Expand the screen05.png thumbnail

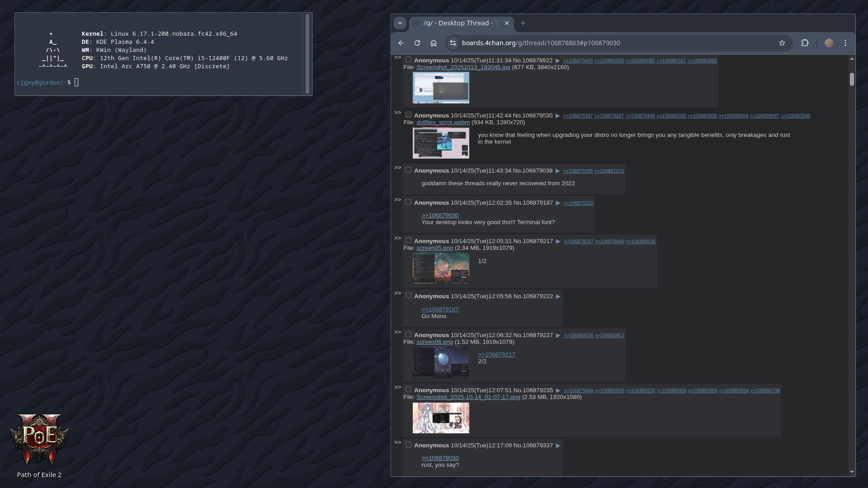[x=441, y=268]
